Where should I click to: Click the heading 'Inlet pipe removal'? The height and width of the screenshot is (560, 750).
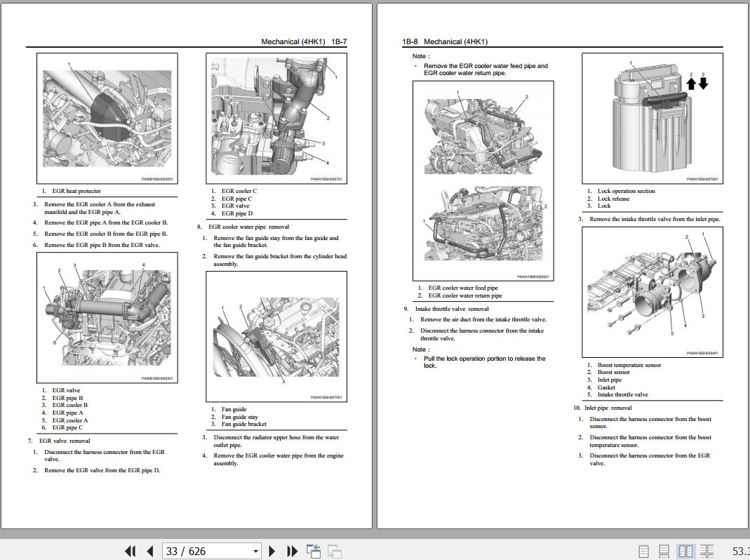coord(608,408)
